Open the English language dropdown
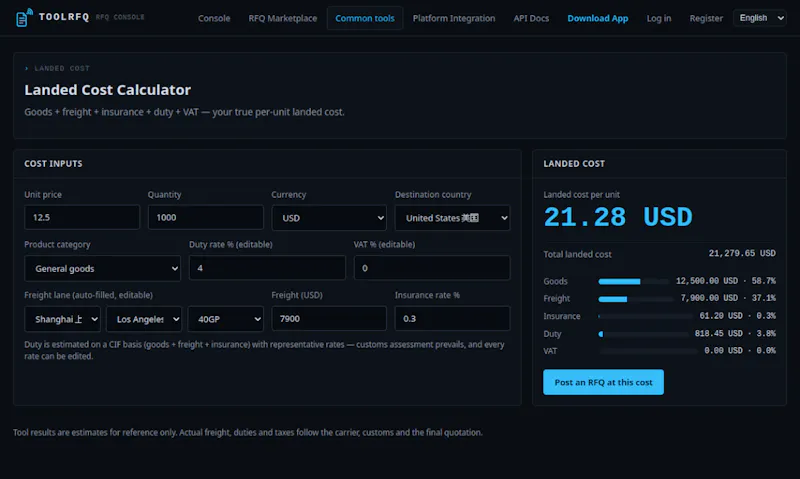This screenshot has width=800, height=479. click(760, 18)
